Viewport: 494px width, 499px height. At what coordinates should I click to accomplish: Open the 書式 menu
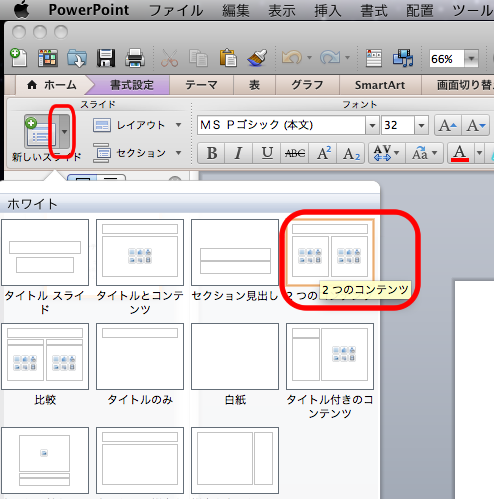(374, 10)
